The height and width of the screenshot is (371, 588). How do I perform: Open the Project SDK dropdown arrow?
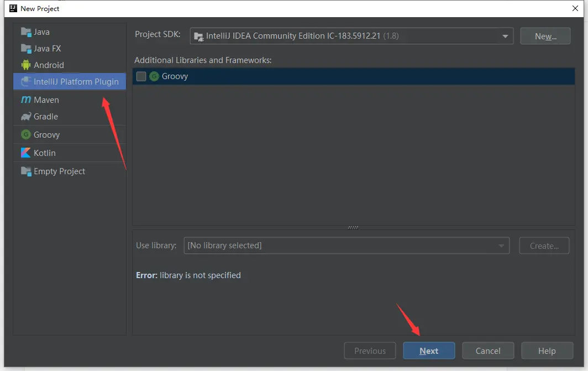pyautogui.click(x=505, y=36)
